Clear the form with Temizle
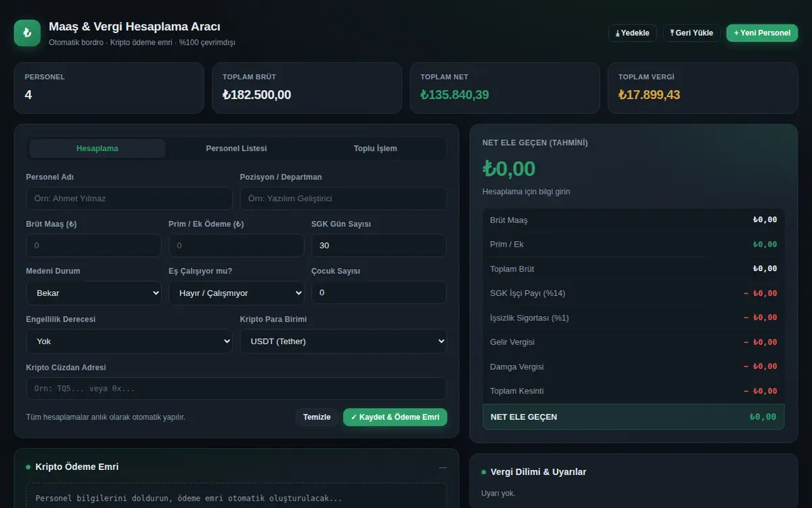The image size is (812, 508). click(x=317, y=417)
